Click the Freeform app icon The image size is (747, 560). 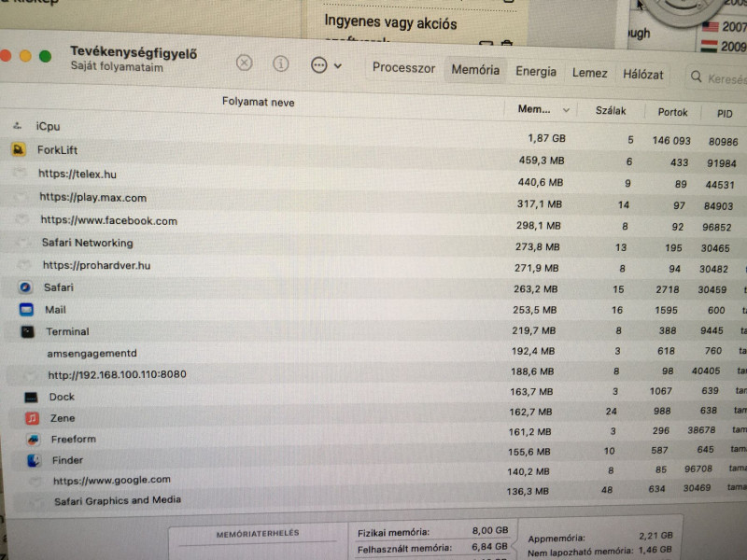tap(33, 439)
